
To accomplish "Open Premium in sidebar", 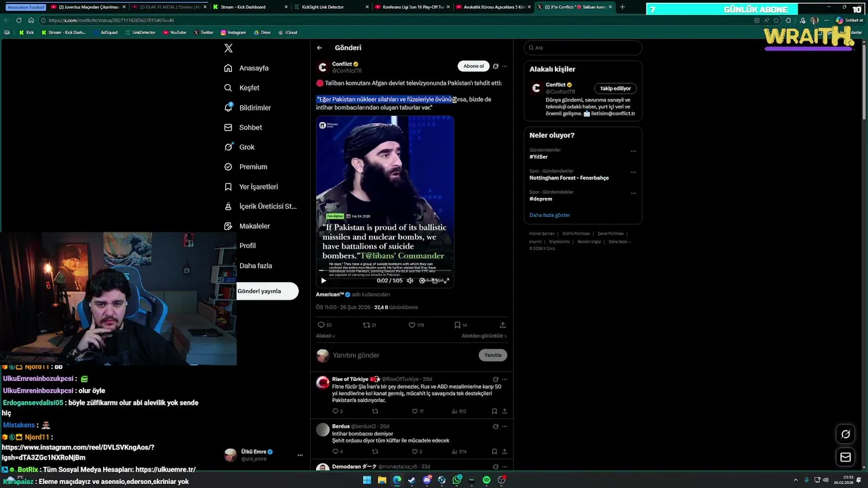I will 245,167.
